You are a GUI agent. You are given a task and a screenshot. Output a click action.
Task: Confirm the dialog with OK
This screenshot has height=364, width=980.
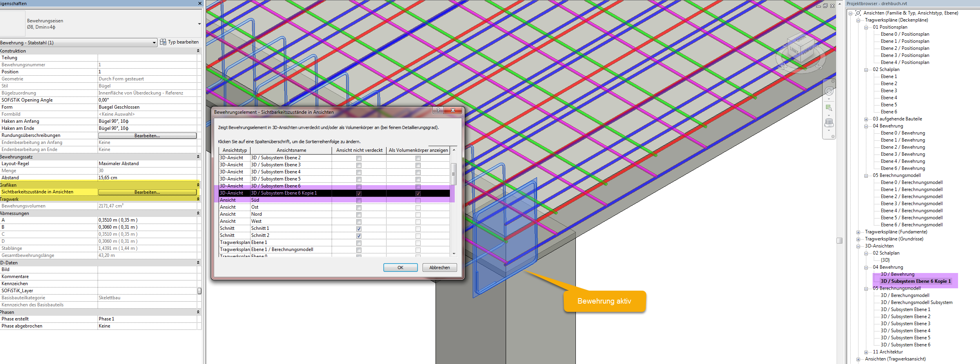point(400,268)
